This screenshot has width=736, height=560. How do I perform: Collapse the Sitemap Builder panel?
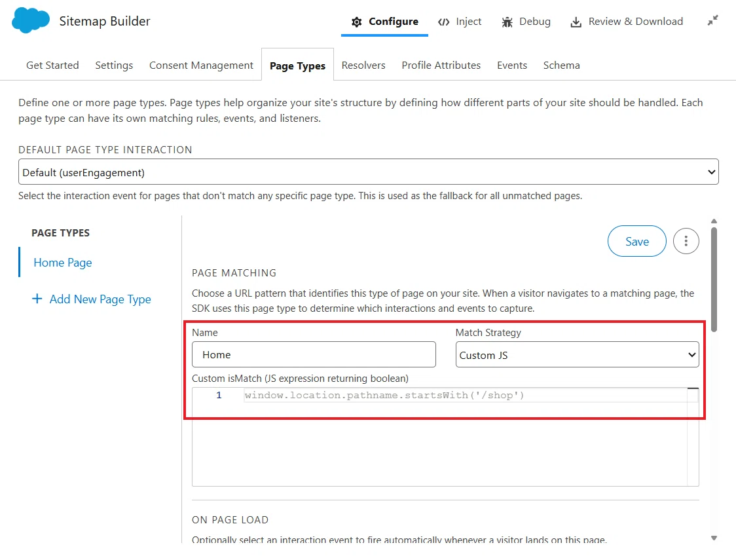(713, 21)
